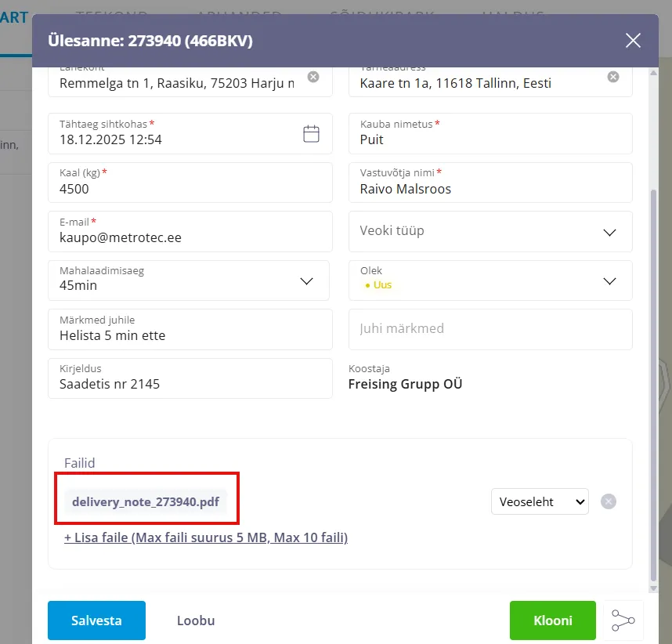Click the share route icon button
The width and height of the screenshot is (672, 644).
coord(623,620)
